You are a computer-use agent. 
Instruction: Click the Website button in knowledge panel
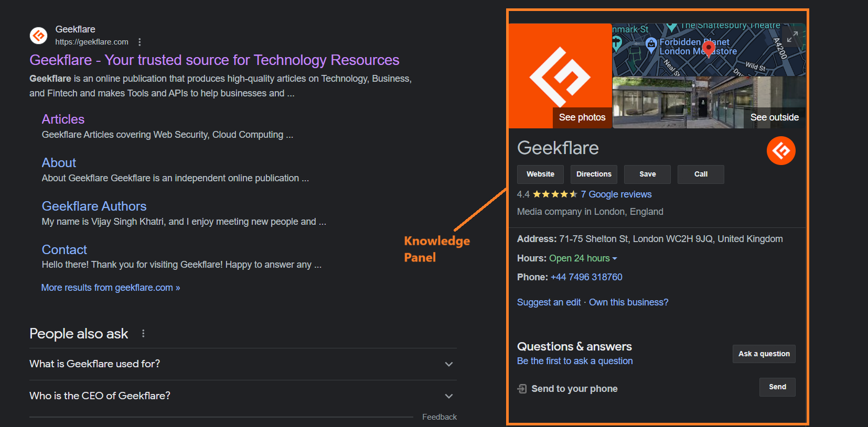540,174
